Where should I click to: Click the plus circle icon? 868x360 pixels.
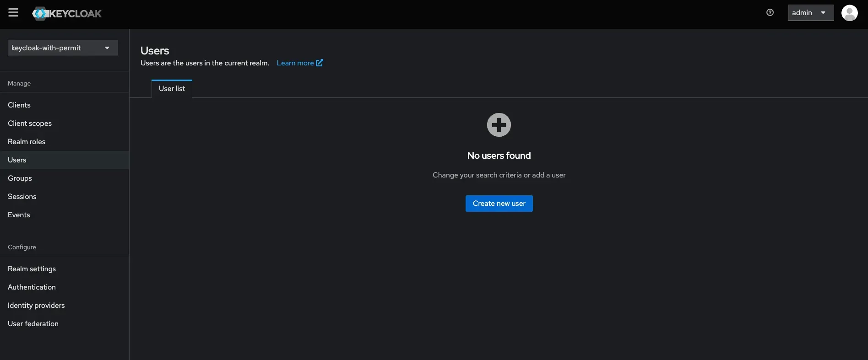(x=499, y=125)
